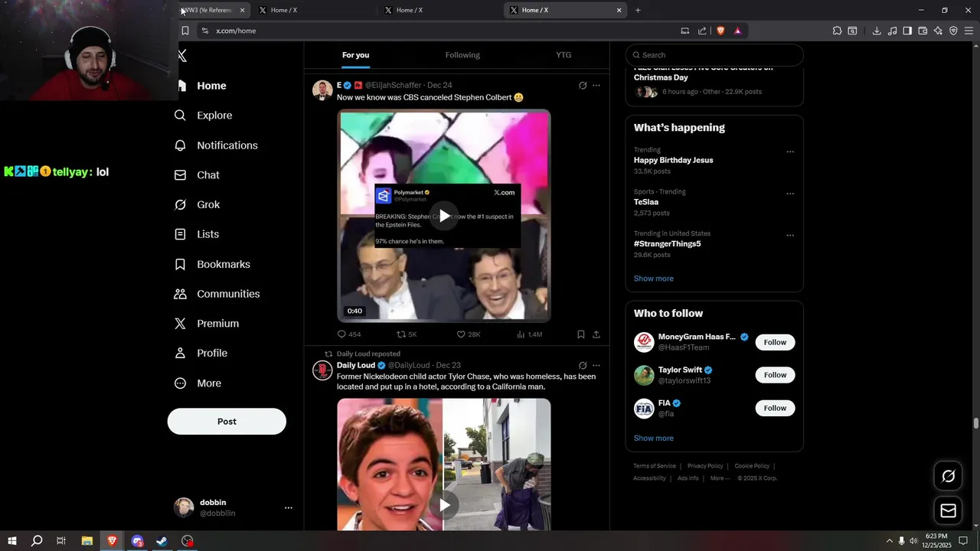The width and height of the screenshot is (980, 551).
Task: Open Chat from the sidebar
Action: point(198,175)
